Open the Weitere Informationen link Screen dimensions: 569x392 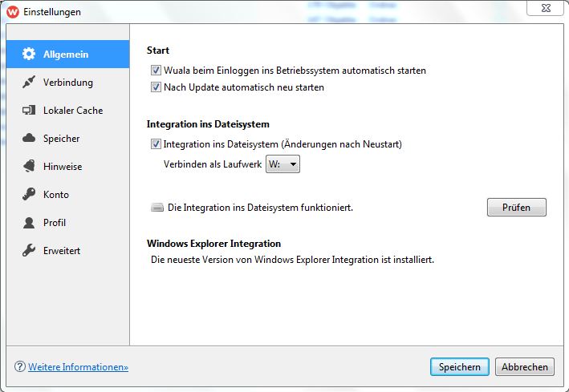[78, 366]
